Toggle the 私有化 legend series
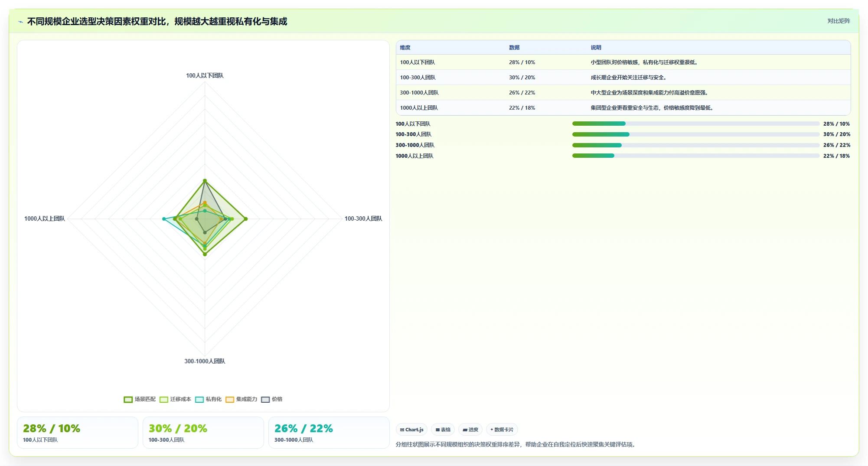Screen dimensions: 868x466 click(208, 399)
